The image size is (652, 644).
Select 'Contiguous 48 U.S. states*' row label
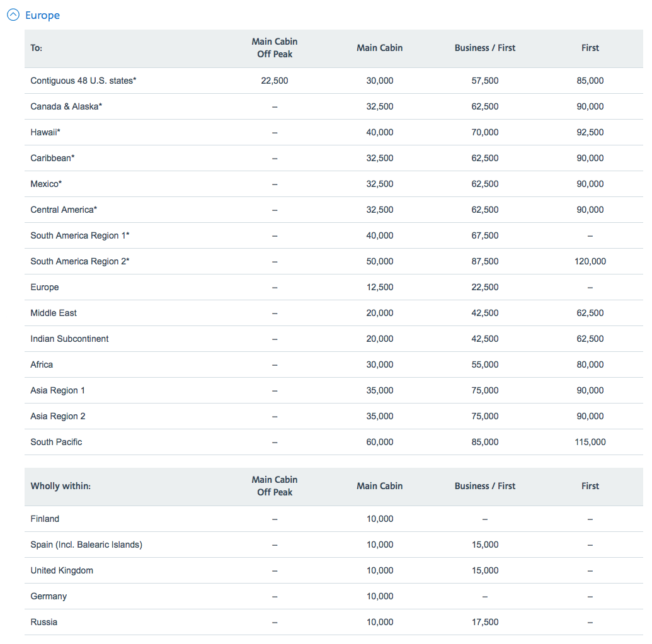[x=83, y=81]
